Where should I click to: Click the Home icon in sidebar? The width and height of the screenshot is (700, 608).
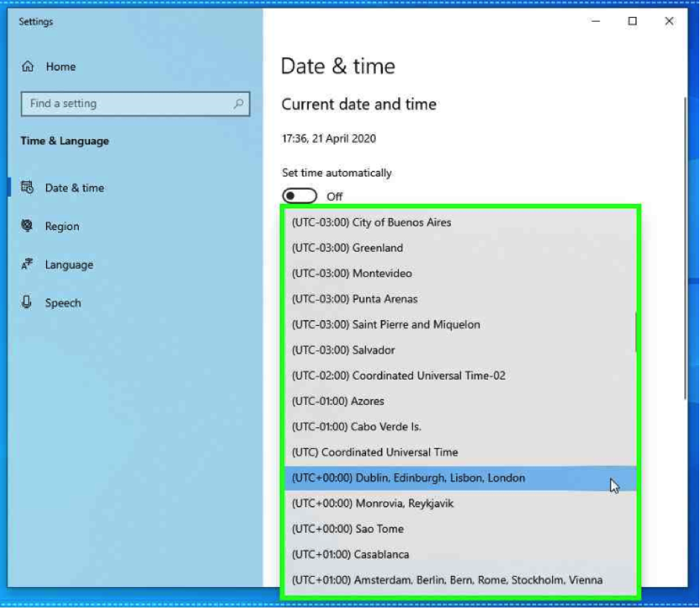coord(28,66)
